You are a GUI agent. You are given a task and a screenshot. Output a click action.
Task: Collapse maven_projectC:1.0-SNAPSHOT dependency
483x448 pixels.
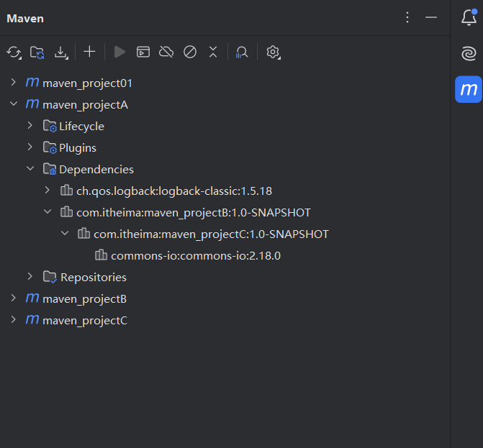coord(65,233)
